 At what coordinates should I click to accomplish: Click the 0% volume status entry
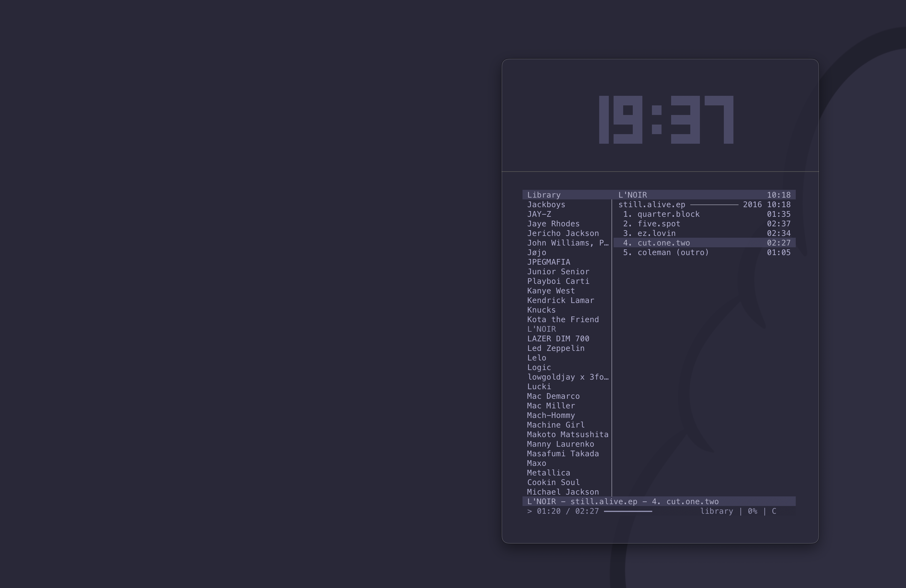(x=752, y=511)
